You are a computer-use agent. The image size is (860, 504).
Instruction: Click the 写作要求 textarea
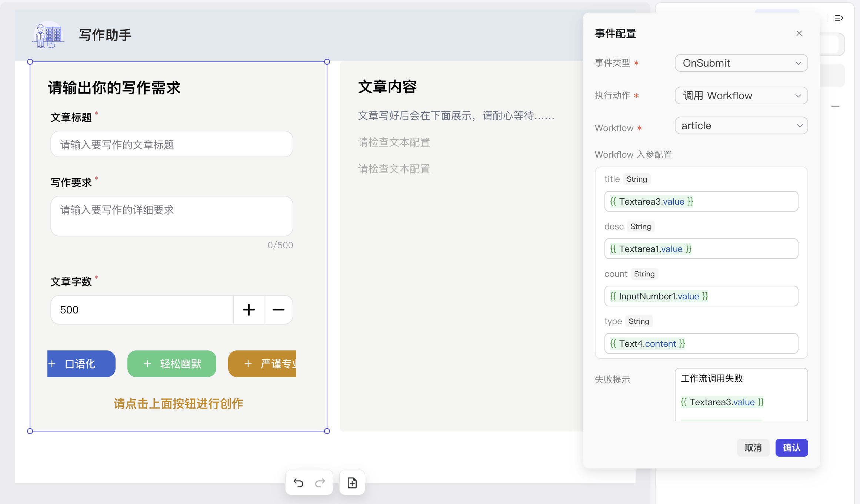172,216
